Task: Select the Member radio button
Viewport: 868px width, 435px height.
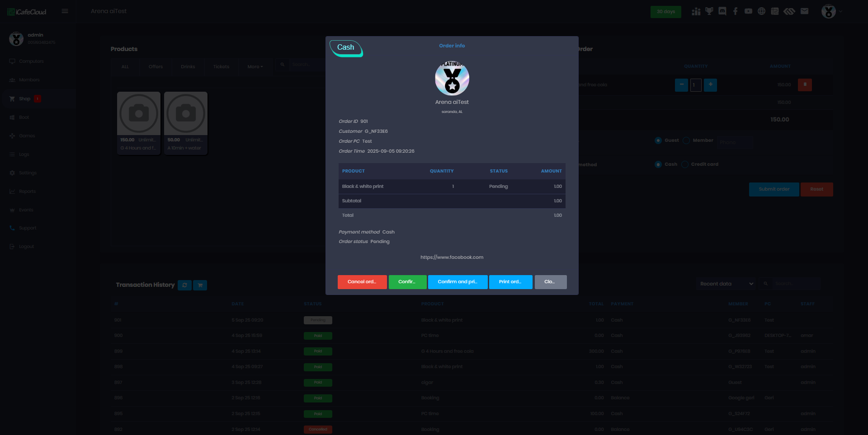Action: [686, 140]
